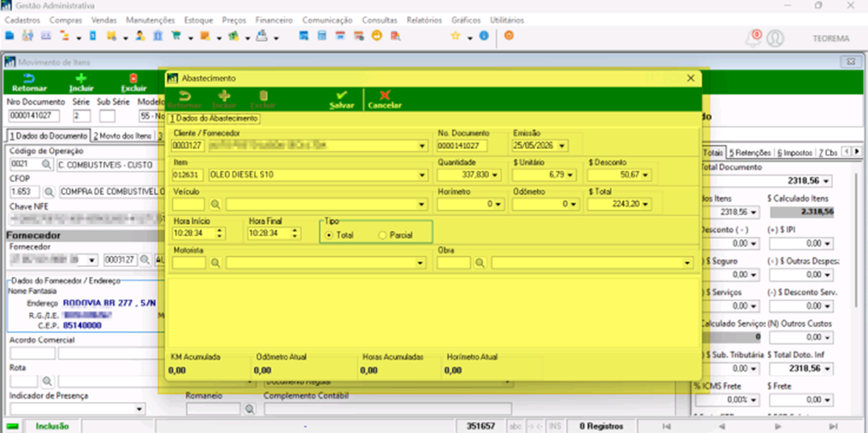Screen dimensions: 868x433
Task: Open the user profile avatar icon
Action: pos(776,39)
